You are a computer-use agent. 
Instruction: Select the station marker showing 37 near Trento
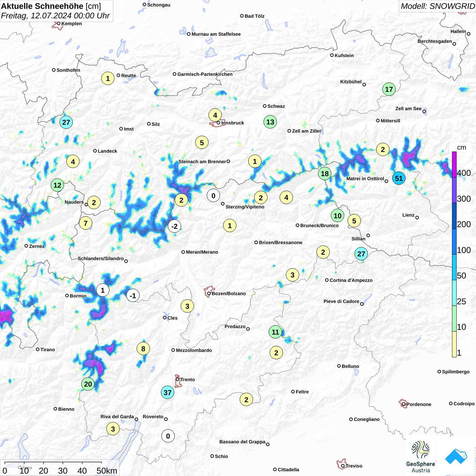tap(168, 392)
